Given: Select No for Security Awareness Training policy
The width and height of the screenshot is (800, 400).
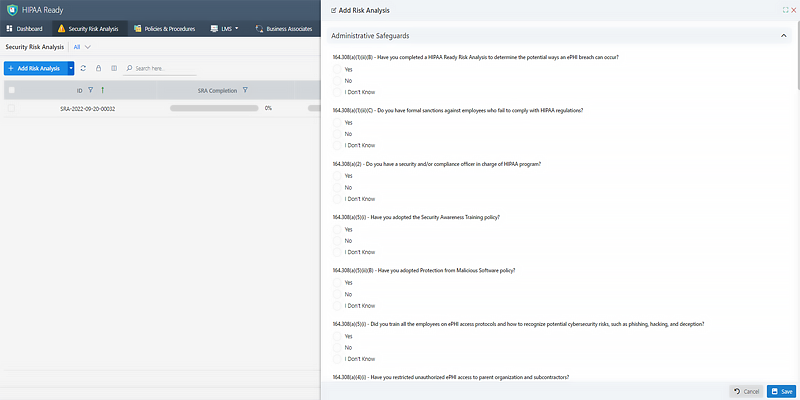Looking at the screenshot, I should [x=337, y=241].
